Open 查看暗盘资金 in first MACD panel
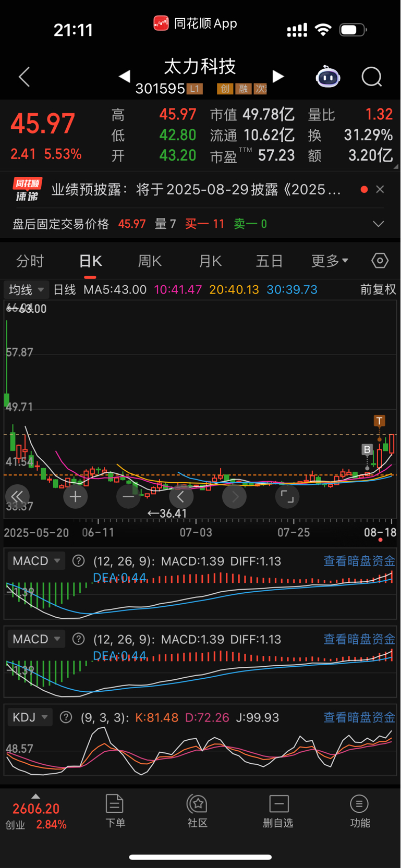 coord(359,561)
